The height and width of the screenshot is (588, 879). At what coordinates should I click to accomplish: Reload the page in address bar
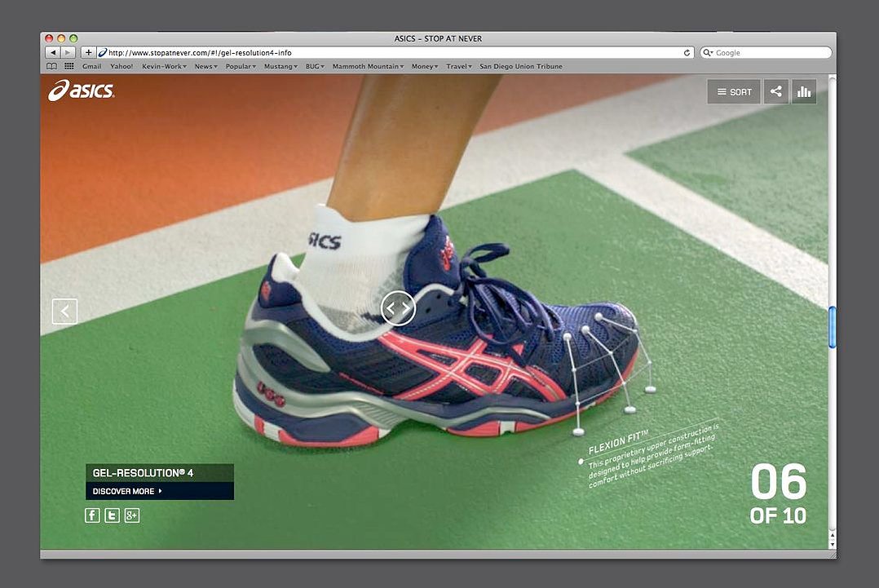[687, 53]
